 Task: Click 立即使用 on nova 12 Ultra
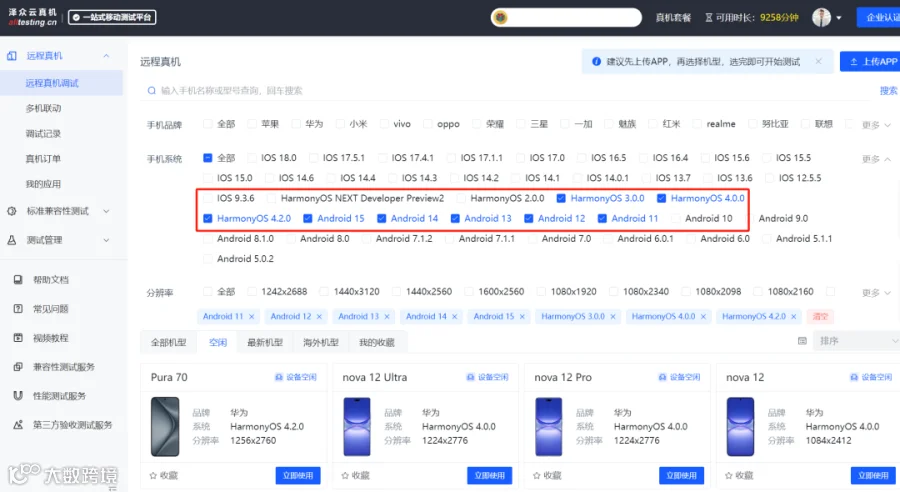click(490, 475)
